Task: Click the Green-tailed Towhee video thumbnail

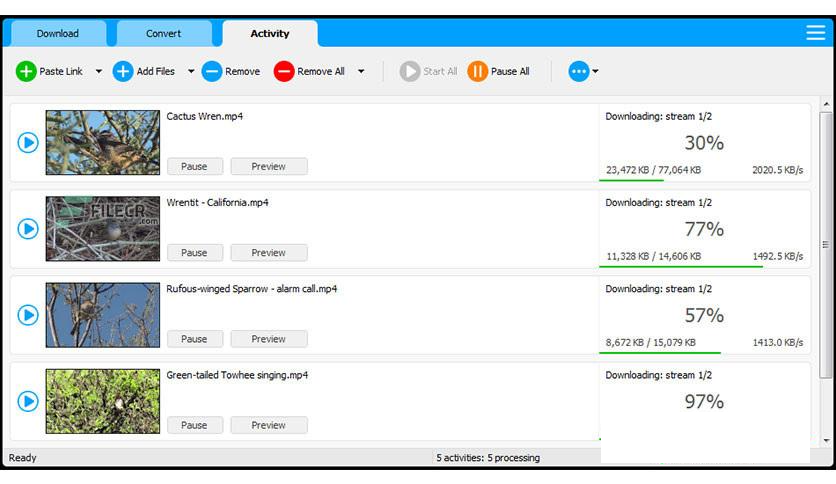Action: tap(102, 401)
